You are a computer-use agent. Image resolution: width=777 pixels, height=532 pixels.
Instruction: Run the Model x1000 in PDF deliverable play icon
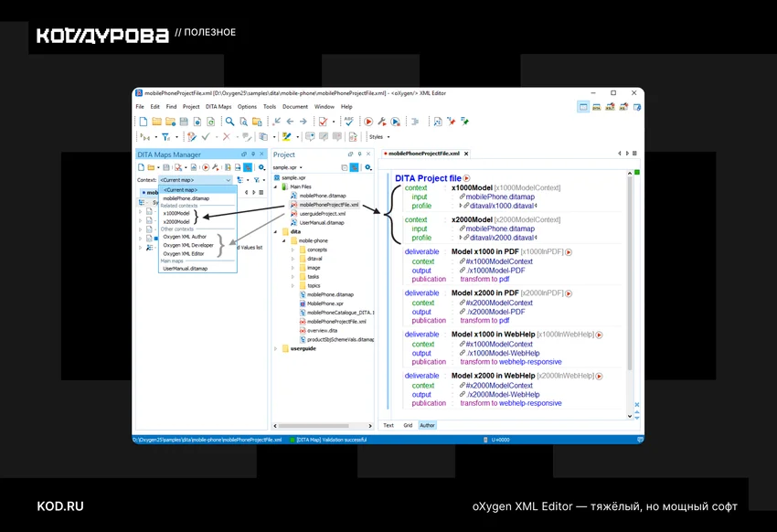tap(569, 252)
